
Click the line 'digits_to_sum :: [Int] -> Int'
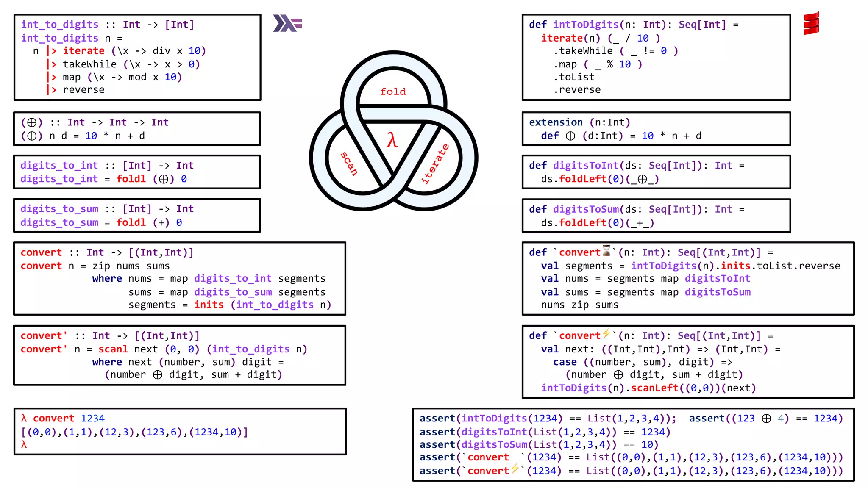107,209
